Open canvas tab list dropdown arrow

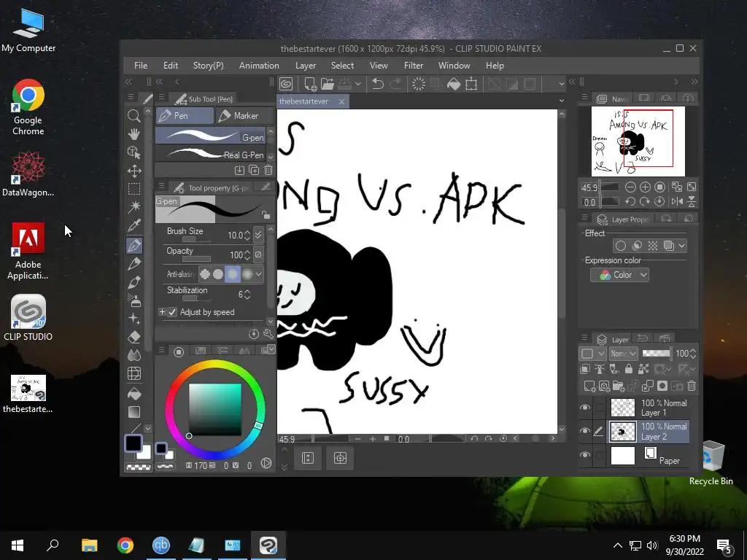562,101
